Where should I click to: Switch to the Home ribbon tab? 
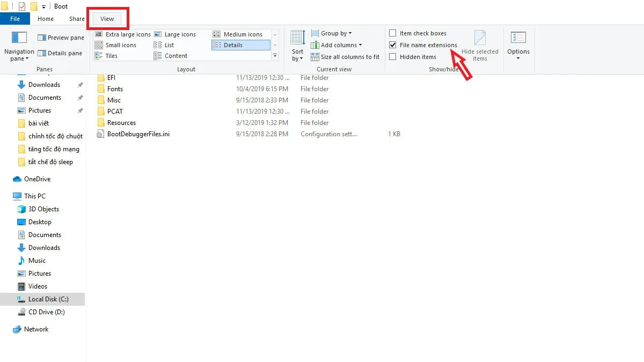coord(45,18)
